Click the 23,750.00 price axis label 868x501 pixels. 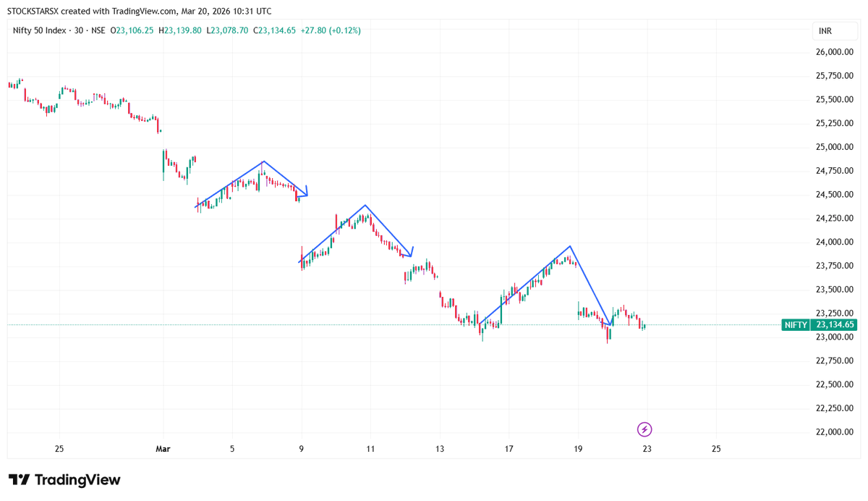click(x=834, y=266)
